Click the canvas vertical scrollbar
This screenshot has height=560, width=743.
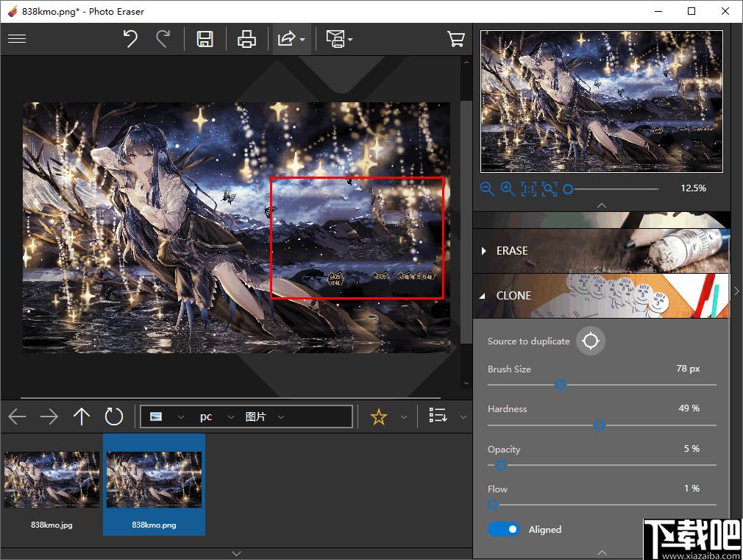[466, 221]
